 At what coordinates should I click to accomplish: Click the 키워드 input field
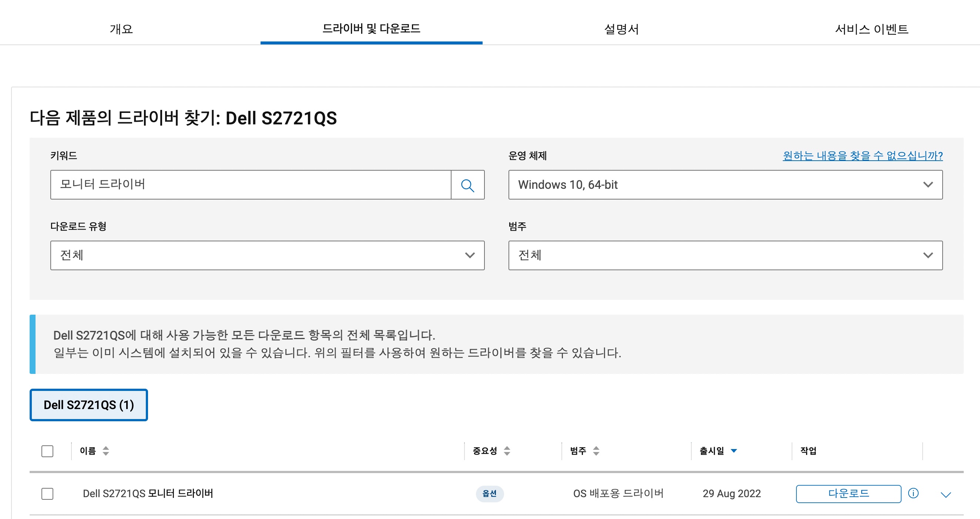251,185
